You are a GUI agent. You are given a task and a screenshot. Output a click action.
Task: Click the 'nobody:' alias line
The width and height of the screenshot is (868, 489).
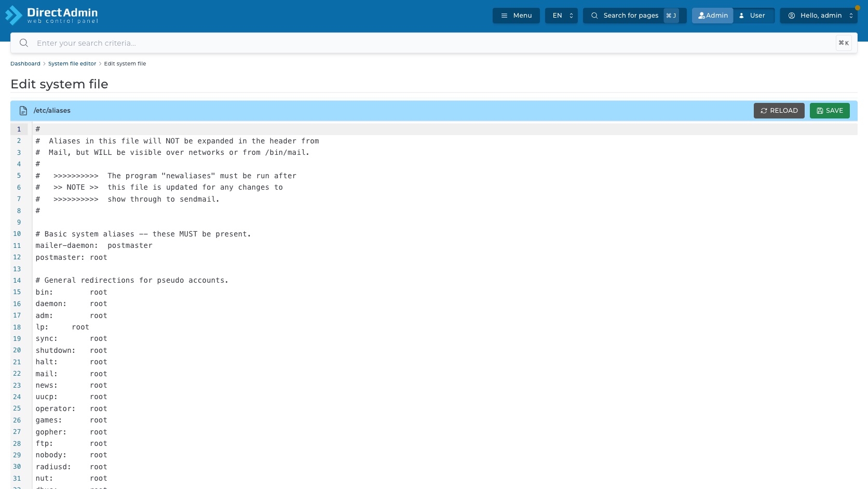tap(71, 455)
